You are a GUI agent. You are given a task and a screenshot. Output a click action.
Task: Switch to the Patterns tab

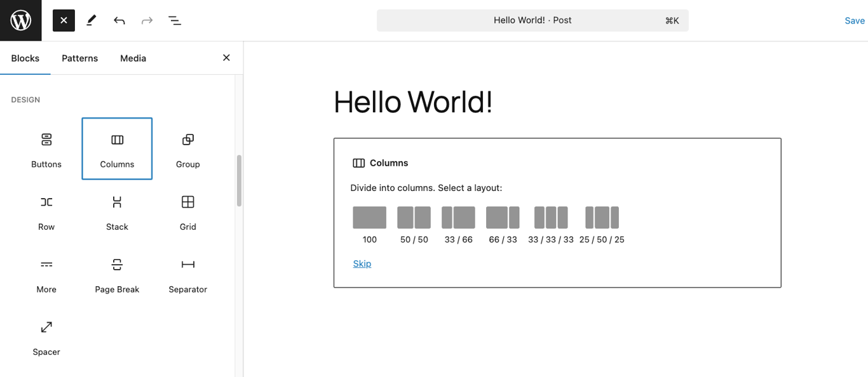(79, 58)
